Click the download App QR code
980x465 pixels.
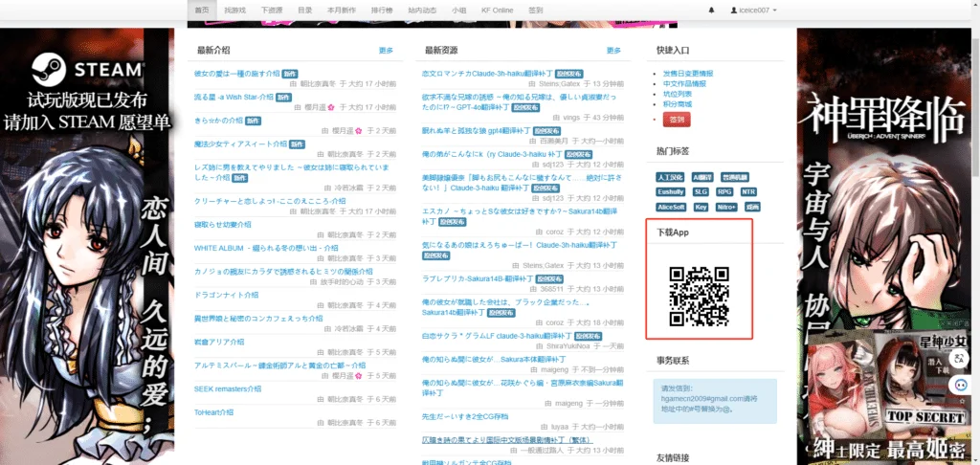698,295
